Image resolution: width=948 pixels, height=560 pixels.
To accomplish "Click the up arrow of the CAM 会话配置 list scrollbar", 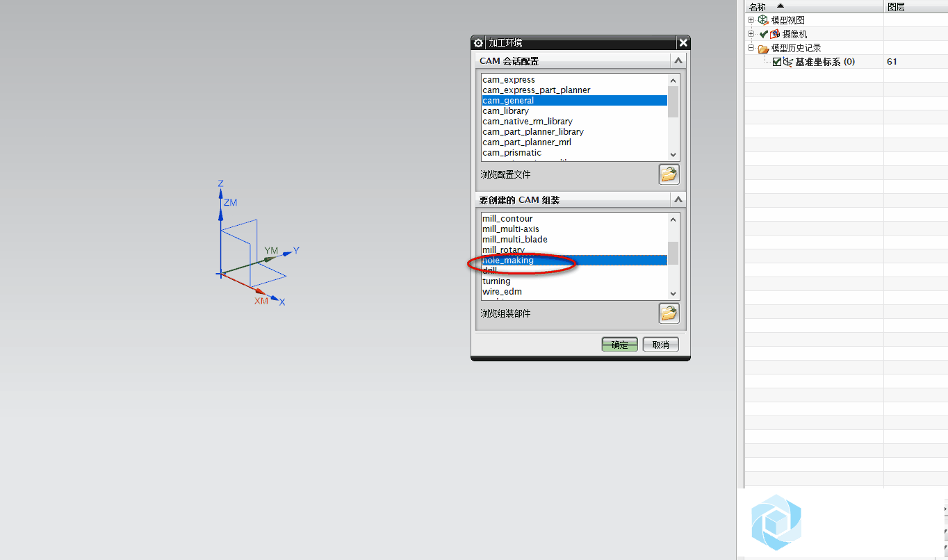I will (673, 81).
